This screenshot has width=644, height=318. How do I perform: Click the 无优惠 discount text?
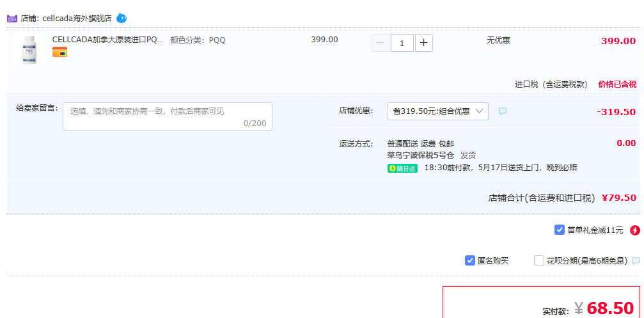[x=499, y=40]
